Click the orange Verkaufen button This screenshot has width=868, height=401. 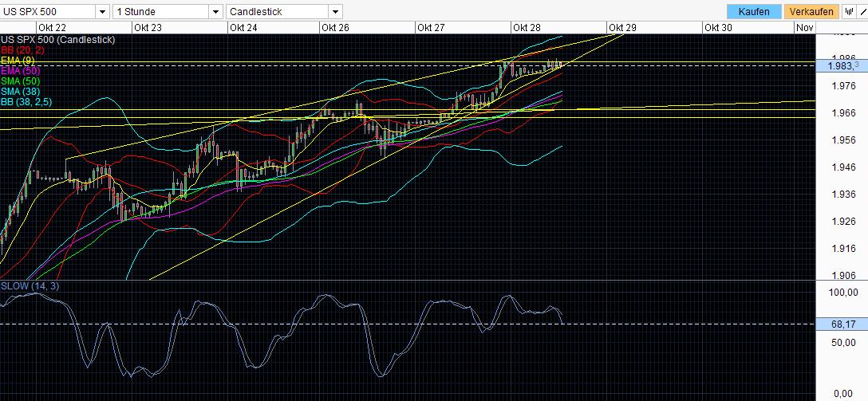click(811, 12)
